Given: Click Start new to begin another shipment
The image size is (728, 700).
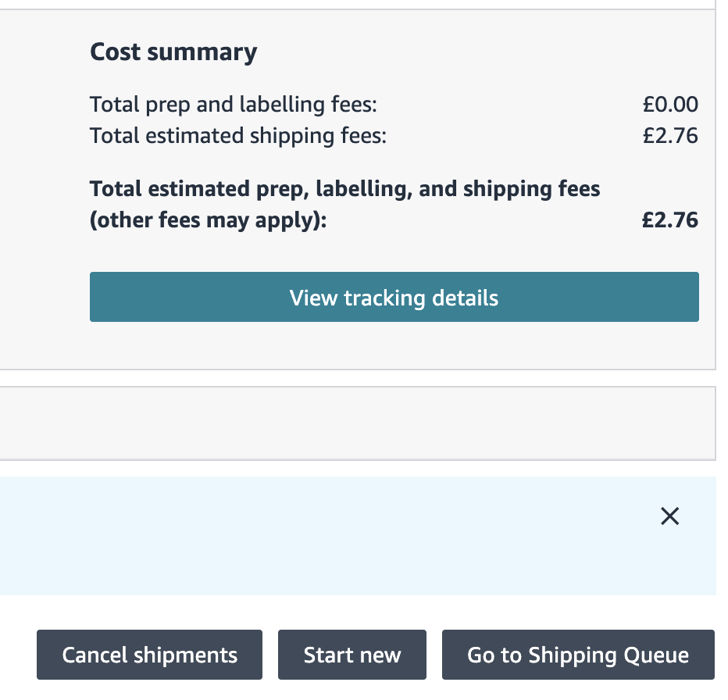Looking at the screenshot, I should pyautogui.click(x=352, y=655).
